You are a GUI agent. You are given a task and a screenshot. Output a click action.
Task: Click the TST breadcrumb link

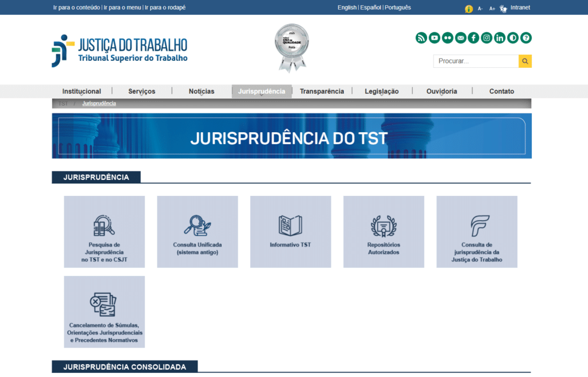63,103
